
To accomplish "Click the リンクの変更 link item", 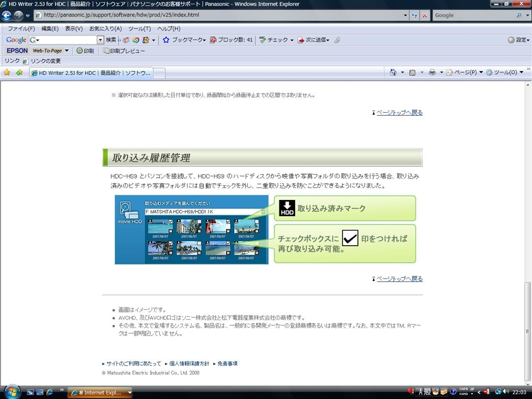I will click(x=42, y=61).
